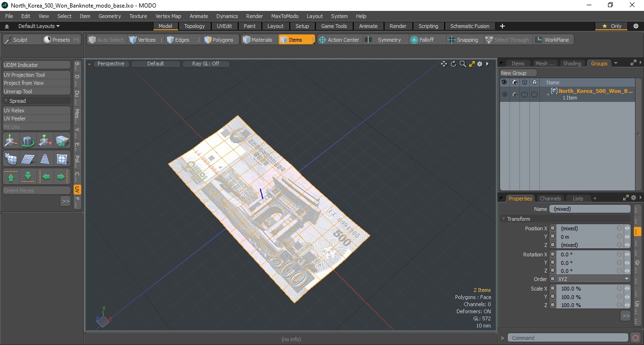Screen dimensions: 644x345
Task: Switch to the Channels tab
Action: 550,199
